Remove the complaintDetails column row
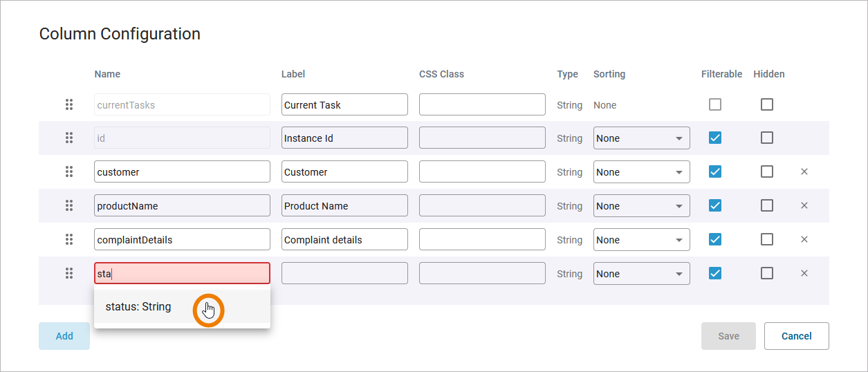This screenshot has height=372, width=868. pos(804,239)
